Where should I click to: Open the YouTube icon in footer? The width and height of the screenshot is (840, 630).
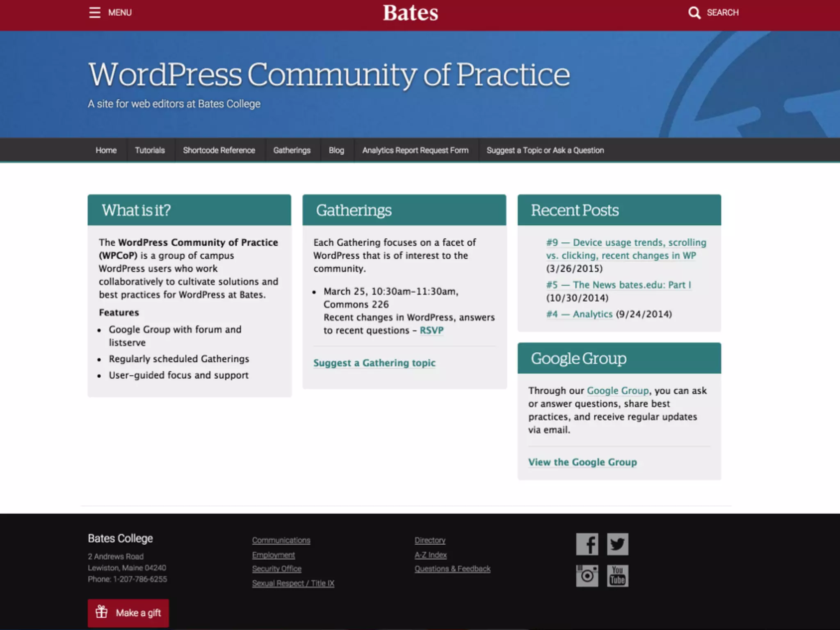pos(617,575)
